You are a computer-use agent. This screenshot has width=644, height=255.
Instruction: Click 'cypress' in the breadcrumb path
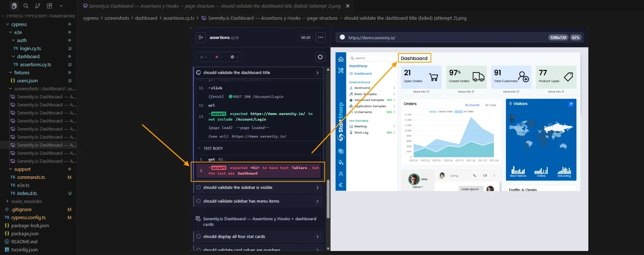click(x=91, y=18)
